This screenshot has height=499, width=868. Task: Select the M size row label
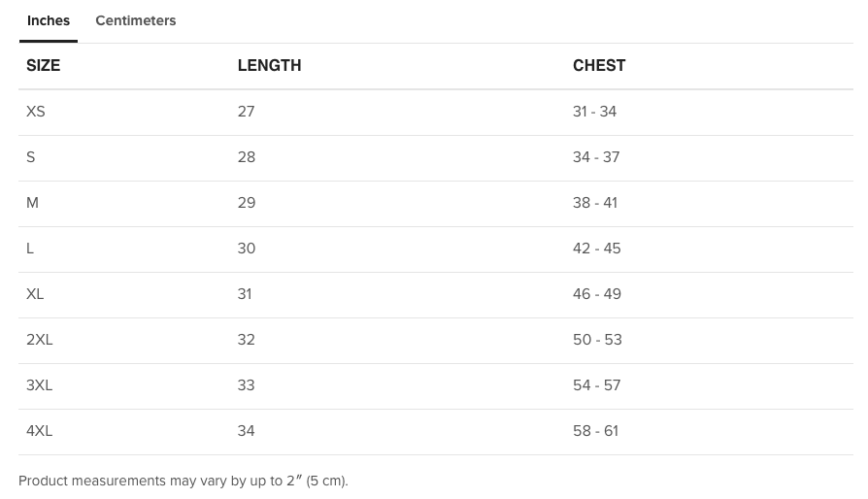click(x=32, y=203)
